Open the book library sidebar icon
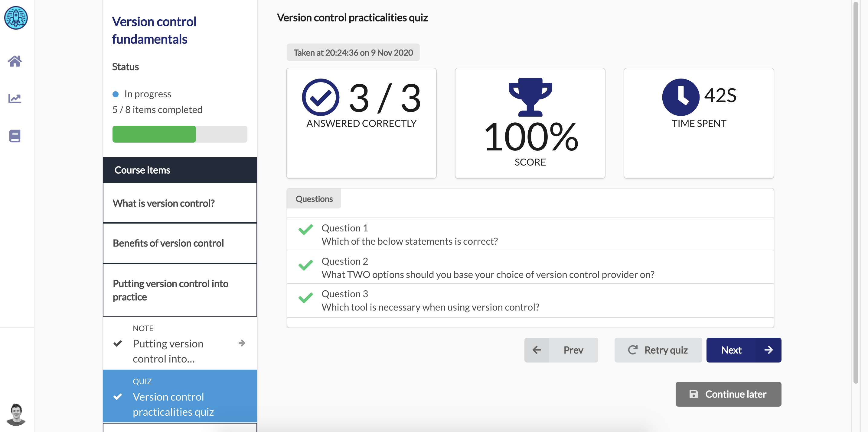This screenshot has height=432, width=868. [x=15, y=136]
